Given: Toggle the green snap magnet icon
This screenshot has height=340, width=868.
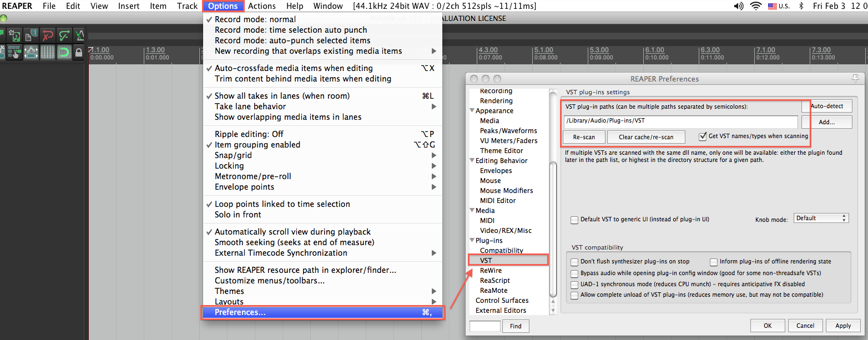Looking at the screenshot, I should click(x=64, y=52).
